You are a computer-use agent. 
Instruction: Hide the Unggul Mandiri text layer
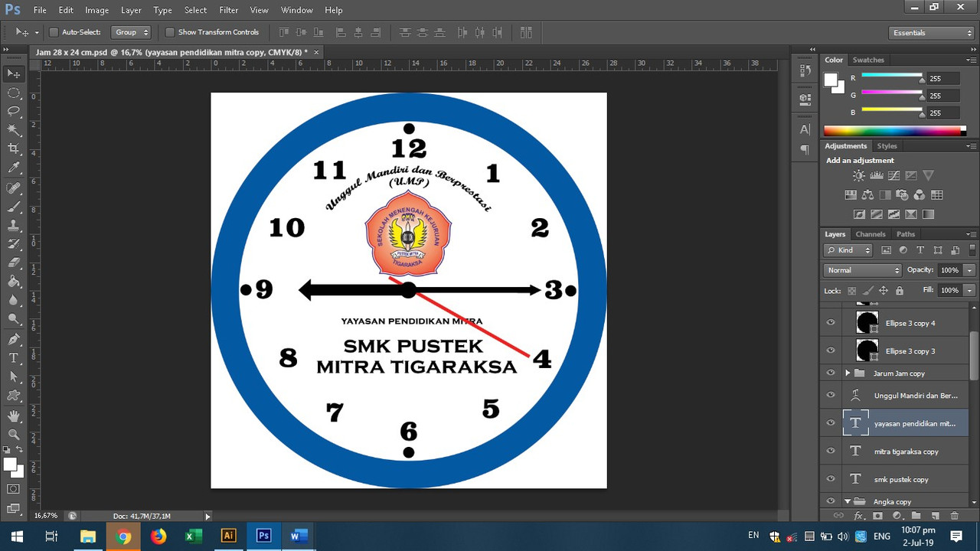[831, 395]
